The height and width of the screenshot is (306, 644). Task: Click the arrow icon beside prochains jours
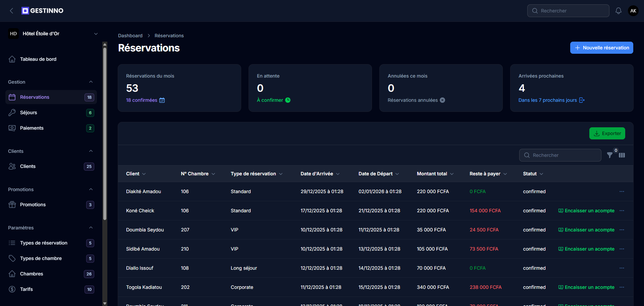[582, 100]
